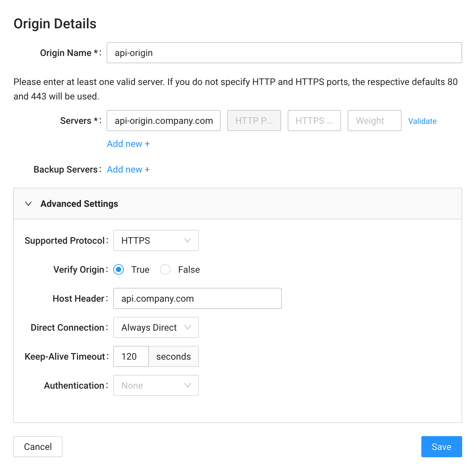Viewport: 476px width, 471px height.
Task: Click the HTTPS port field
Action: (x=314, y=121)
